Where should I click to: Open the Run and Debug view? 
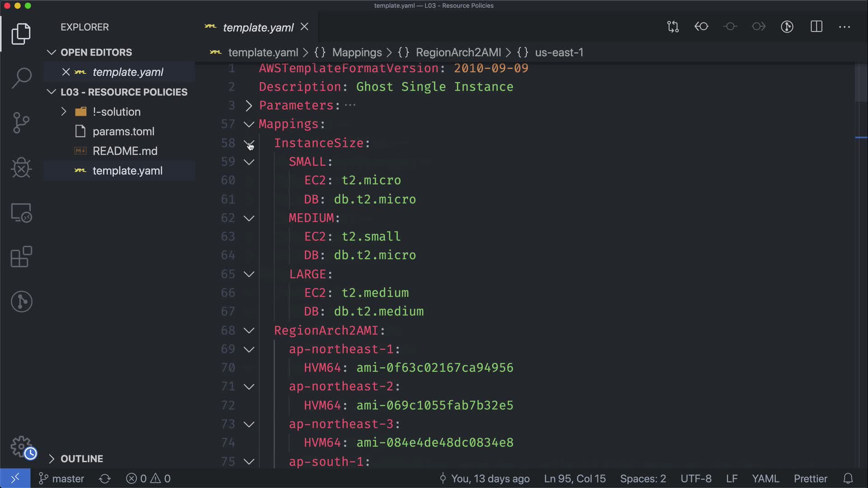click(x=21, y=168)
